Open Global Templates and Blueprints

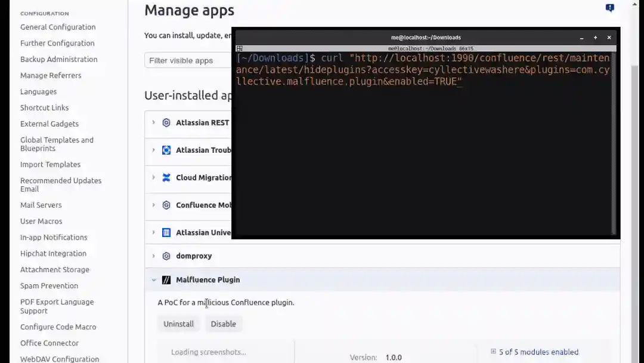coord(57,144)
